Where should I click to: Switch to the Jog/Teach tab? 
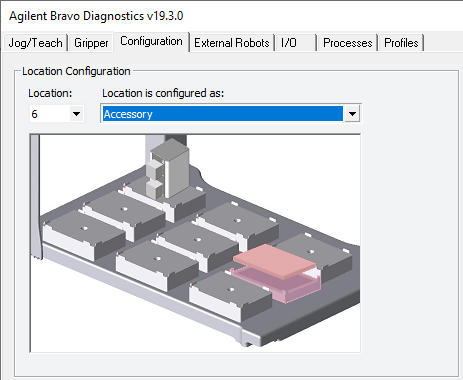(35, 43)
